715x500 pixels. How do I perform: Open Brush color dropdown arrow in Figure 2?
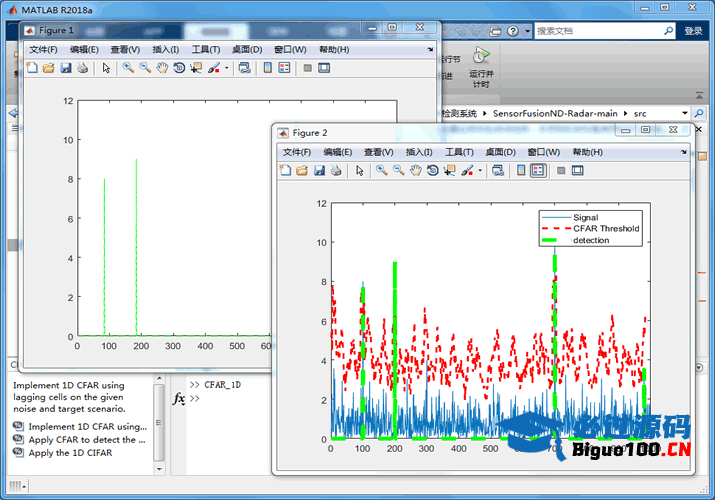[480, 170]
